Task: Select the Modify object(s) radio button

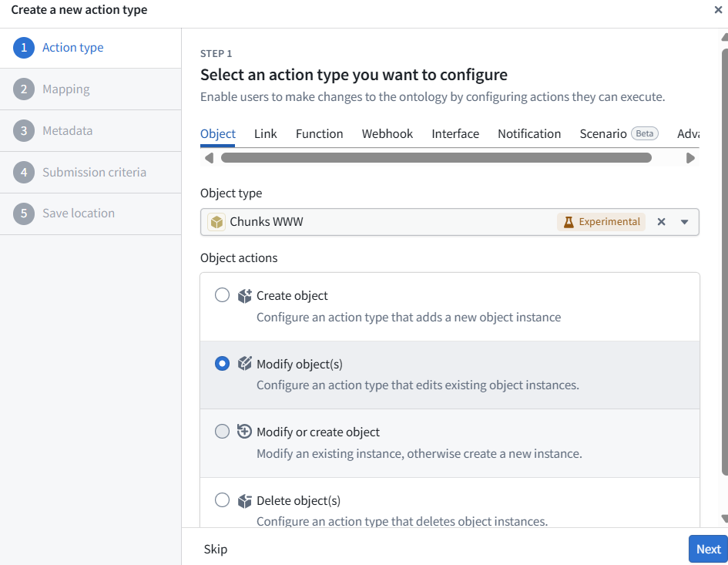Action: (222, 363)
